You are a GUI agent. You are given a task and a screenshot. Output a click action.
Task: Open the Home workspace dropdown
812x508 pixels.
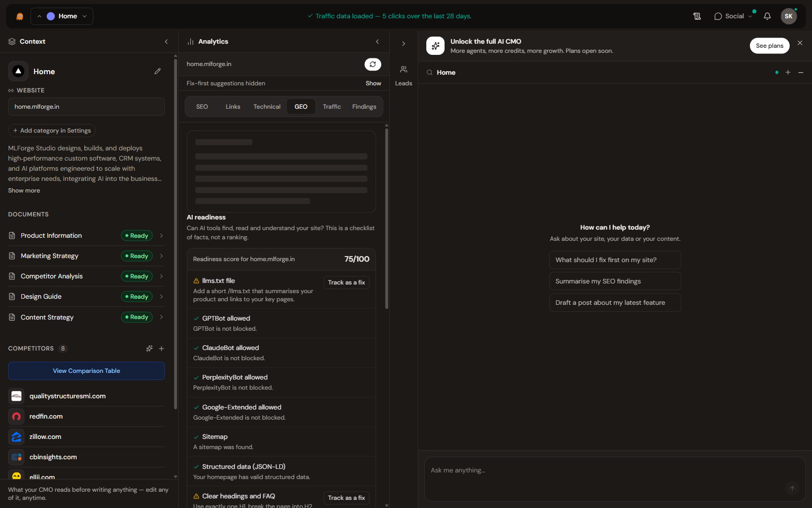click(x=62, y=16)
